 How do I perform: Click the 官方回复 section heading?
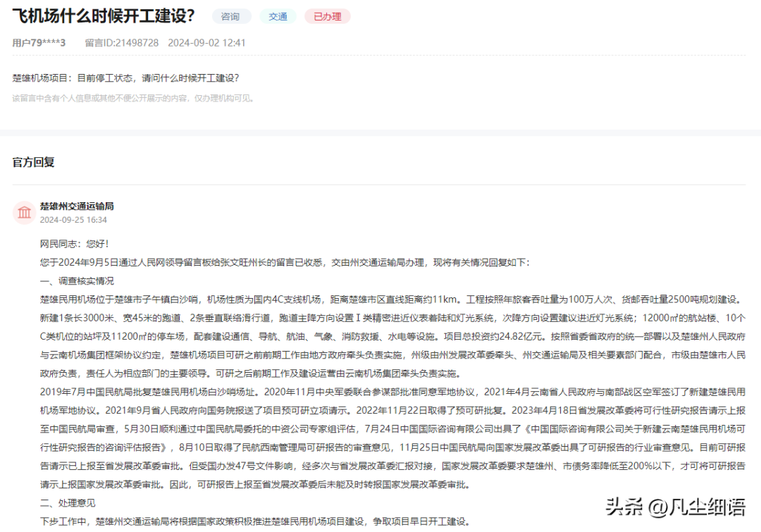coord(34,162)
